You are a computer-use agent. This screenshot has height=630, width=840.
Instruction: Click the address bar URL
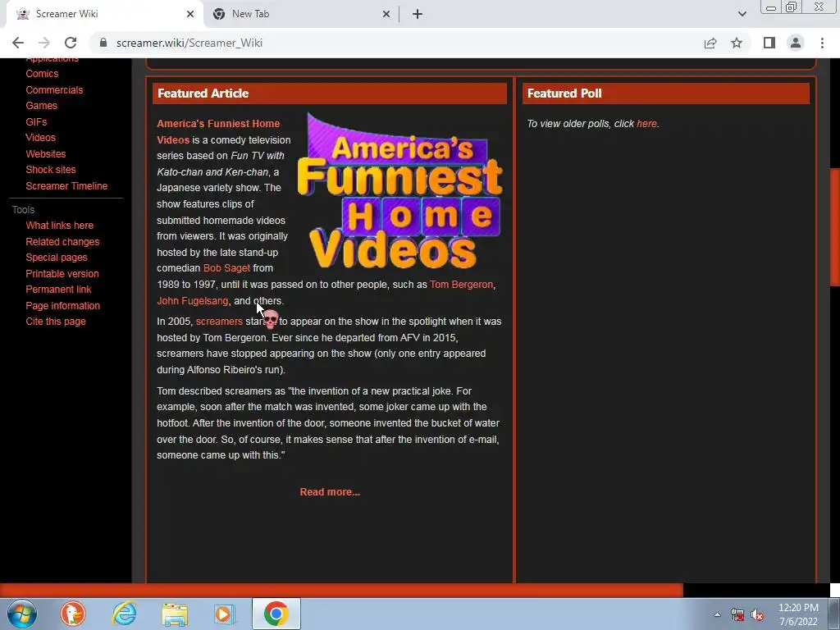pyautogui.click(x=189, y=43)
